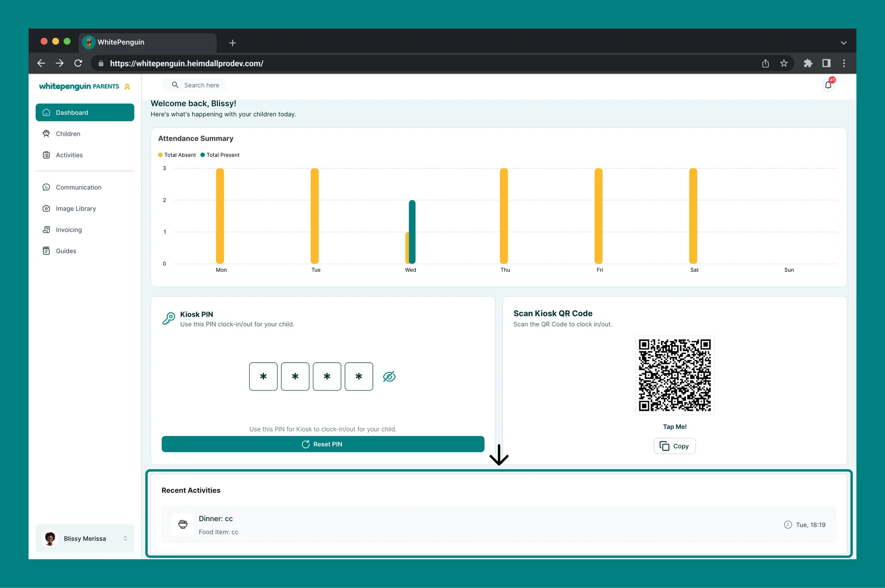
Task: Click the Saturday absent bar
Action: (693, 216)
